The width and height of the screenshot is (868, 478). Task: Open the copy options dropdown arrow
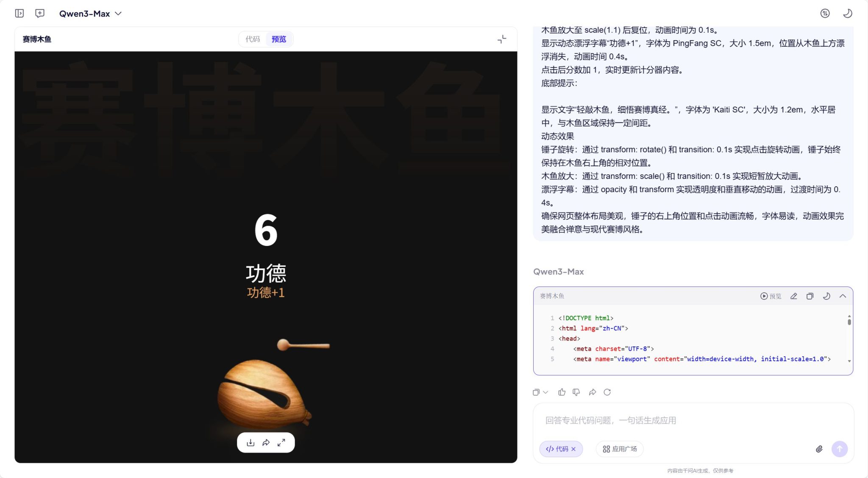tap(546, 392)
